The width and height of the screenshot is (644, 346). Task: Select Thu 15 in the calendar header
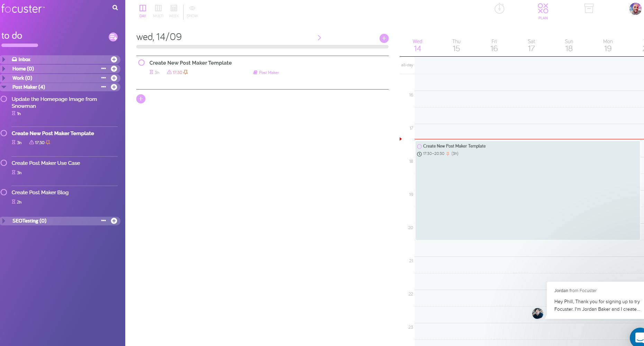tap(456, 46)
